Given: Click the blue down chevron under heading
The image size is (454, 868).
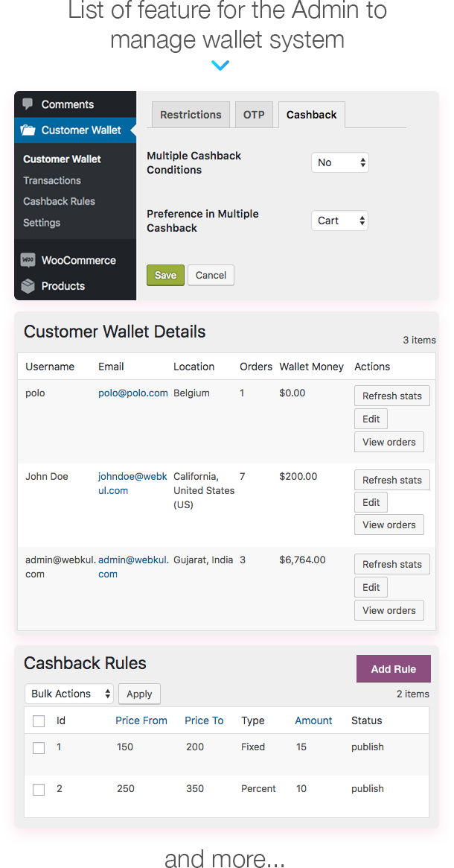Looking at the screenshot, I should (x=220, y=66).
